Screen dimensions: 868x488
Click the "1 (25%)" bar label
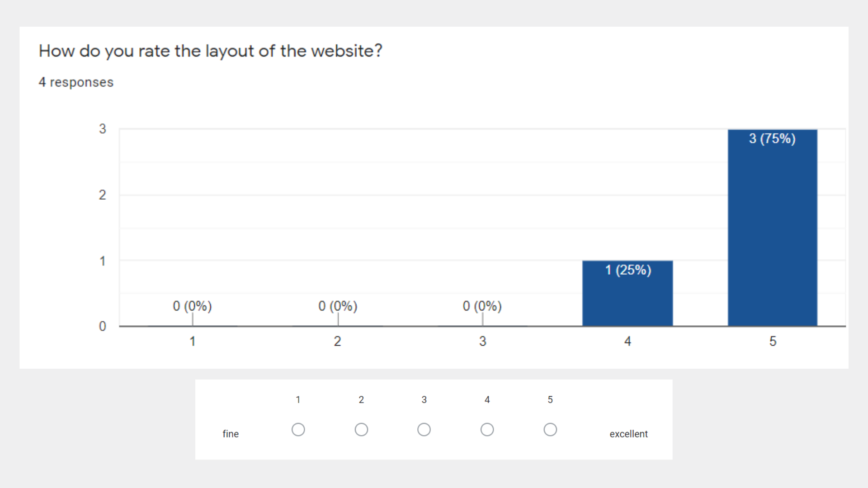point(628,270)
